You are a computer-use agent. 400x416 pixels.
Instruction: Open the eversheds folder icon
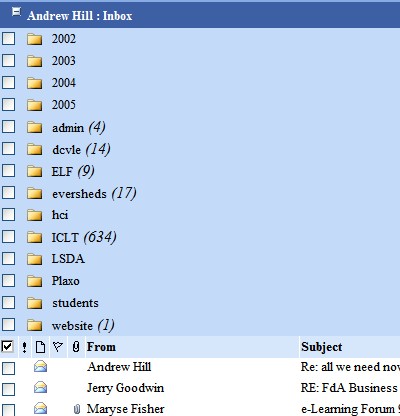tap(34, 193)
